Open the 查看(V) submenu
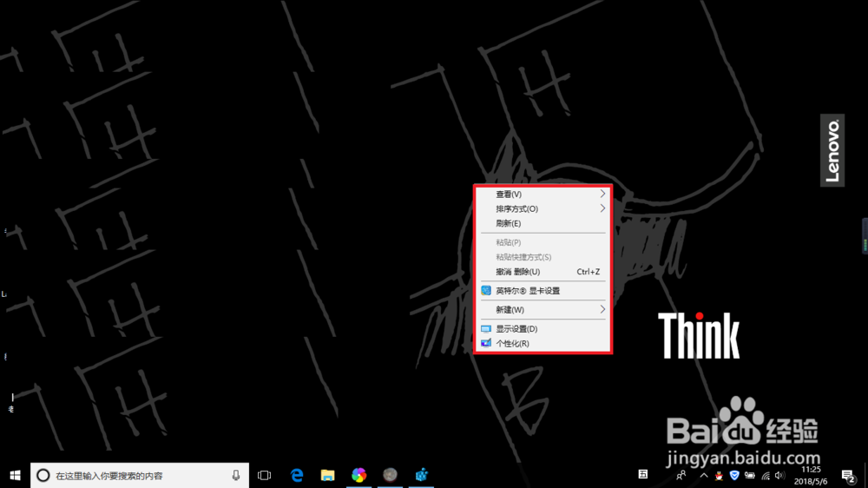 tap(542, 194)
